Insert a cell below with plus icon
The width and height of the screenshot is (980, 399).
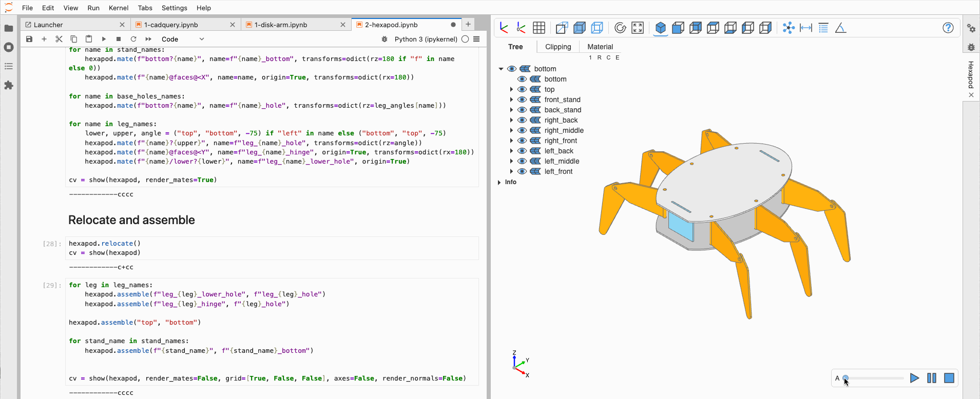[x=44, y=39]
